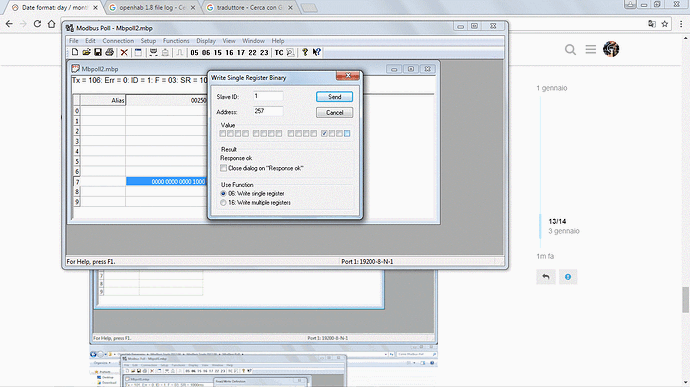Click the Translate page icon in address bar
690x387 pixels.
pos(652,24)
